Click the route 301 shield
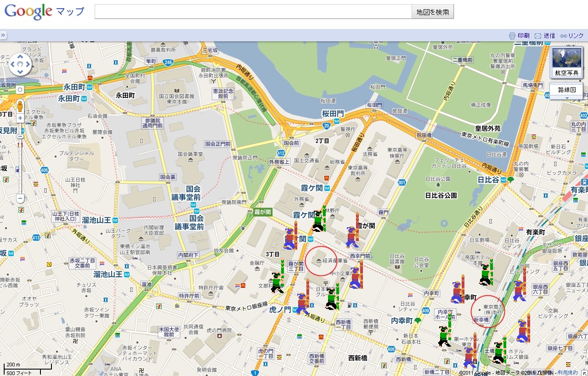The image size is (588, 376). (x=402, y=183)
